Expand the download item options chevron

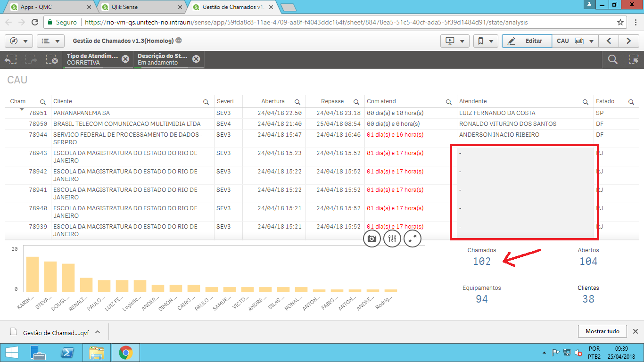tap(98, 332)
